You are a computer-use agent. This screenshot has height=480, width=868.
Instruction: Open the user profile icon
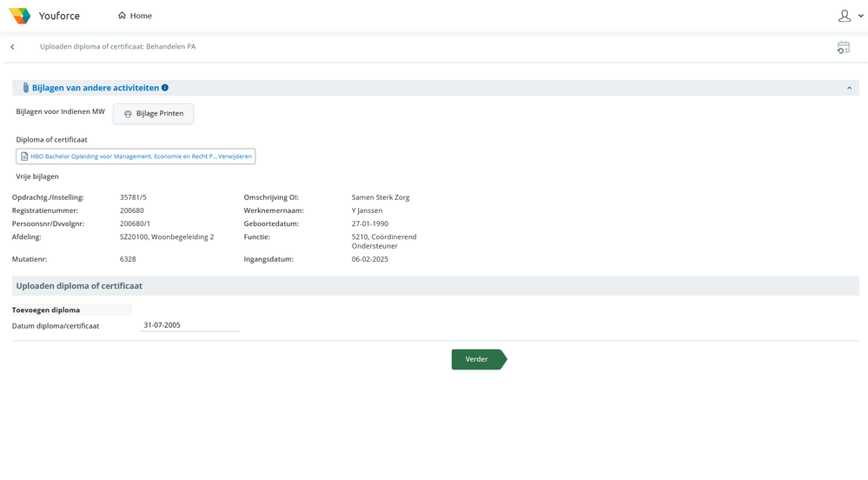coord(845,16)
